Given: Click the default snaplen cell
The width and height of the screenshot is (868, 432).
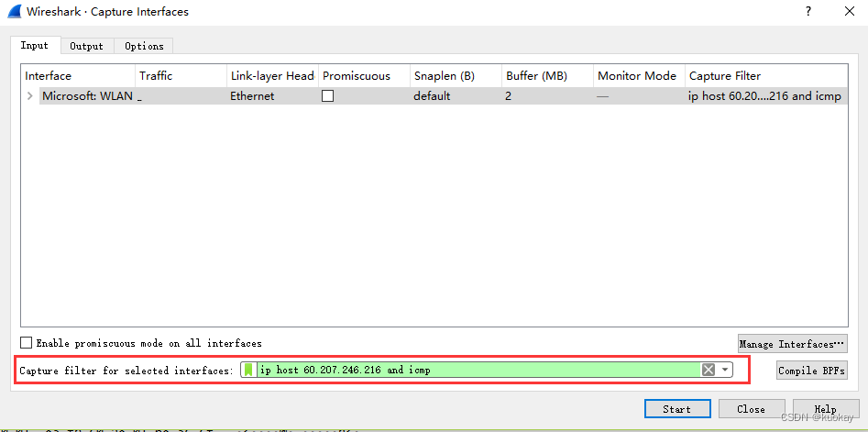Looking at the screenshot, I should (x=432, y=96).
